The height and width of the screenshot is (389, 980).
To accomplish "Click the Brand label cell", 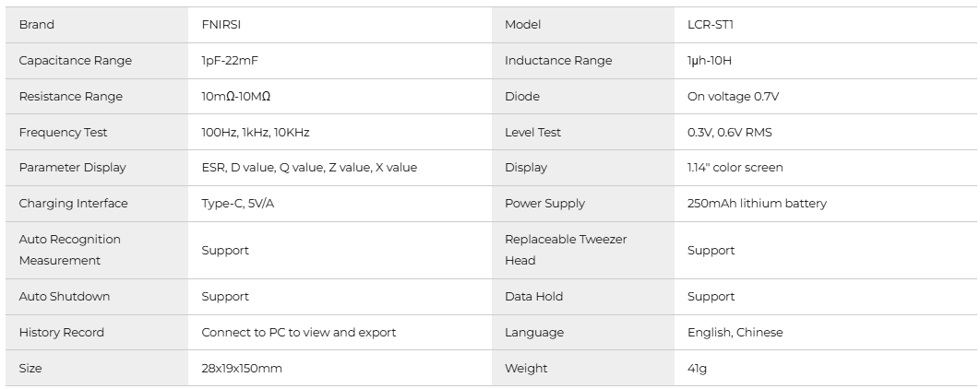I will tap(37, 25).
